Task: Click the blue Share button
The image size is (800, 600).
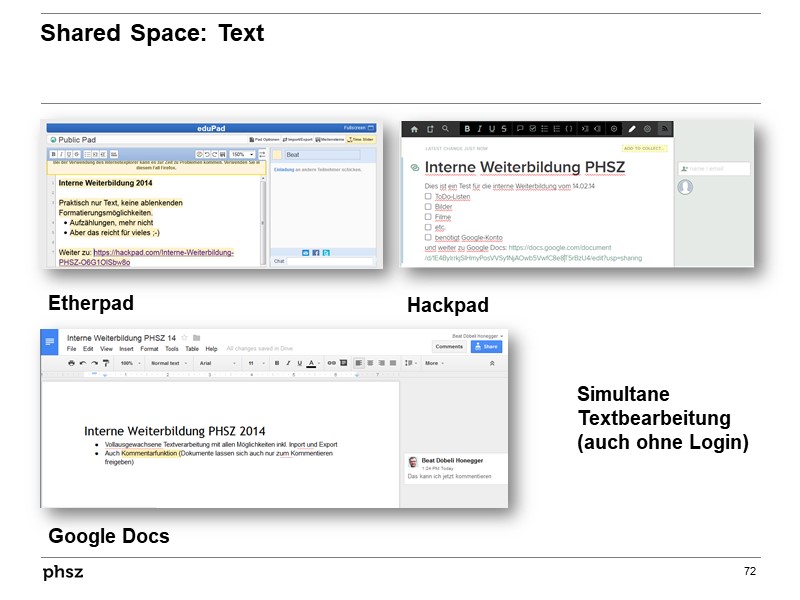Action: pyautogui.click(x=487, y=347)
